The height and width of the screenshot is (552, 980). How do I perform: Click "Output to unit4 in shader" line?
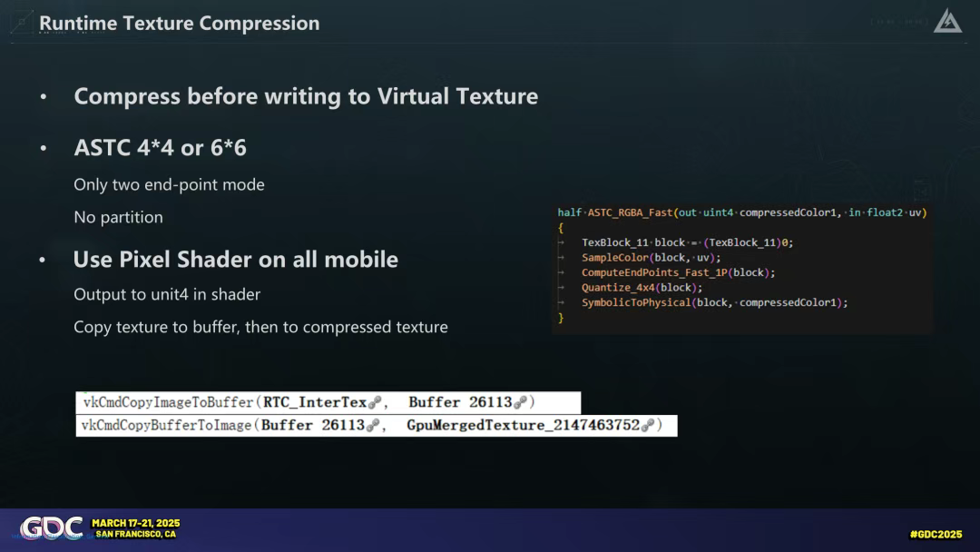(167, 294)
